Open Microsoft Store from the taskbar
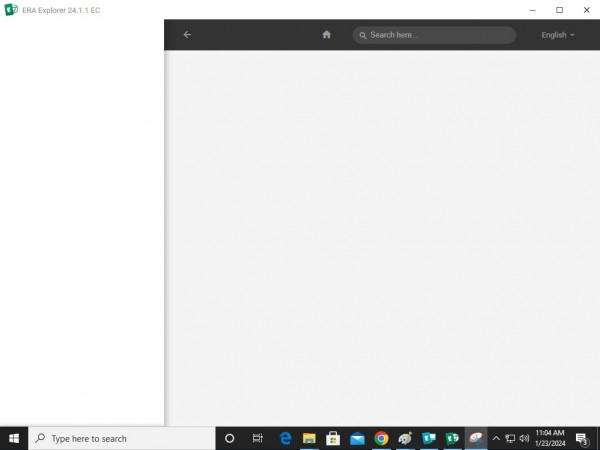The width and height of the screenshot is (600, 450). pos(333,438)
